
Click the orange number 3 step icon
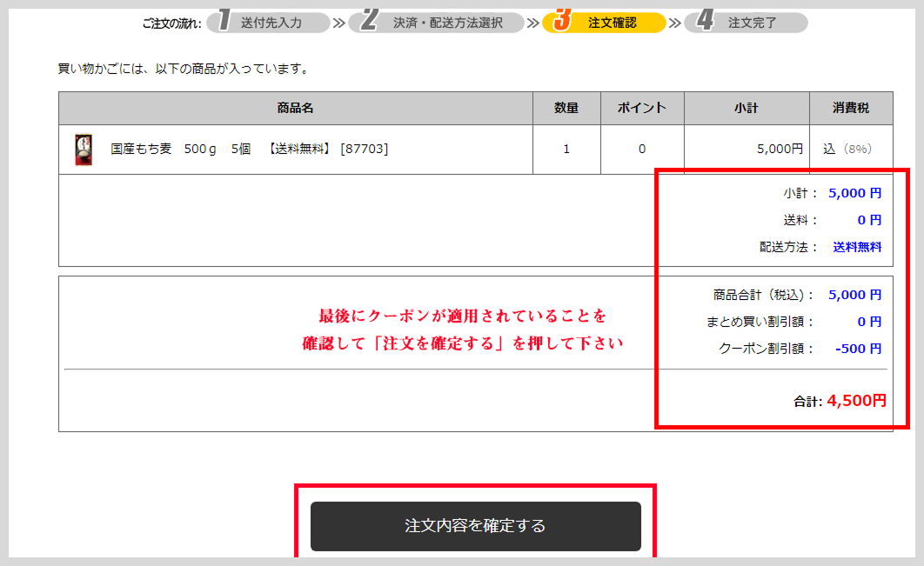click(561, 21)
